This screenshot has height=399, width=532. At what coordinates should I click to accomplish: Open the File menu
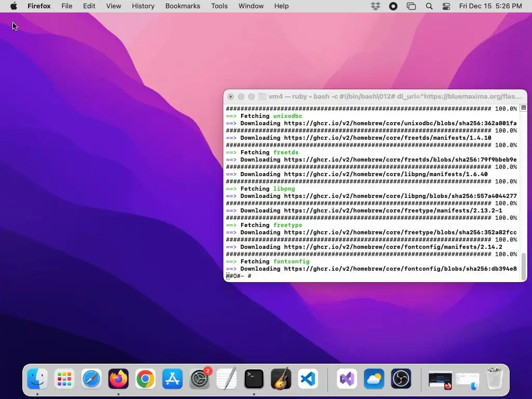67,6
